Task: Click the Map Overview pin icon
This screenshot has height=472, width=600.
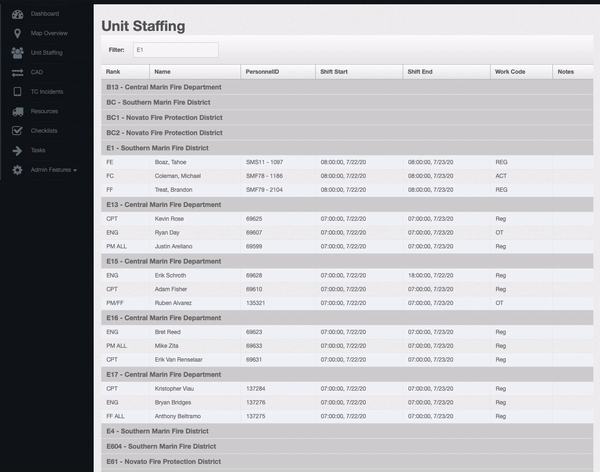Action: click(17, 33)
